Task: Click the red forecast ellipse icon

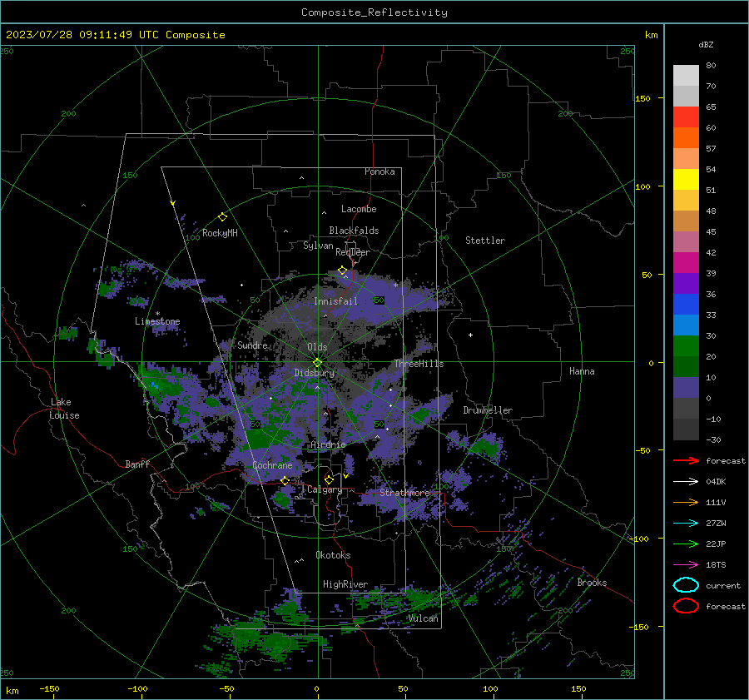Action: [686, 606]
